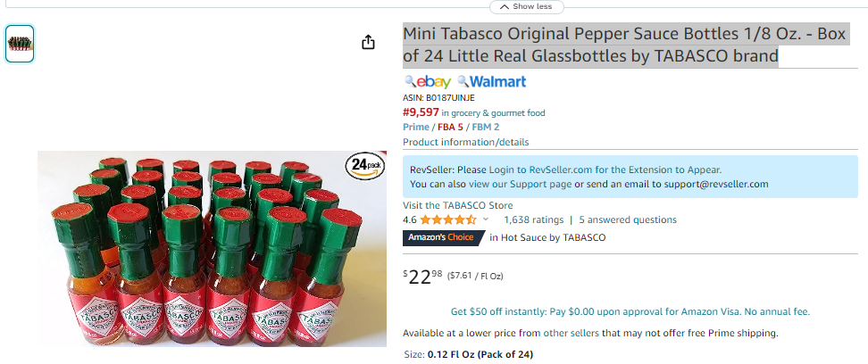Open view our Support page link
868x364 pixels.
(x=520, y=184)
